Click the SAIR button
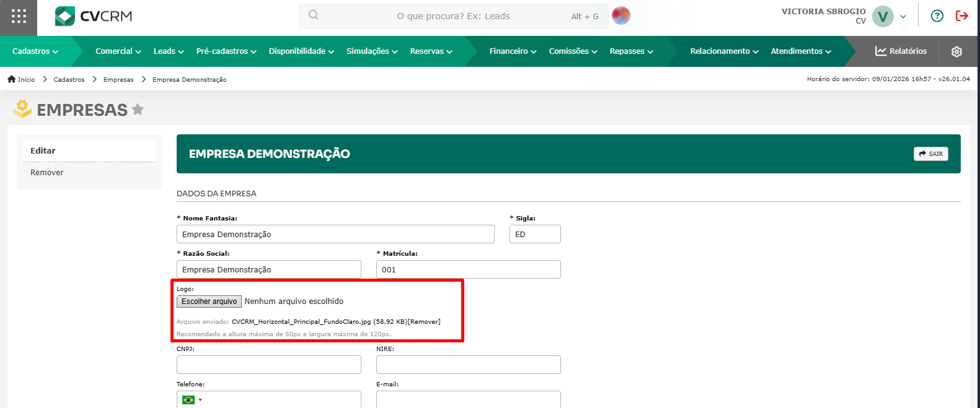The height and width of the screenshot is (408, 980). coord(930,154)
